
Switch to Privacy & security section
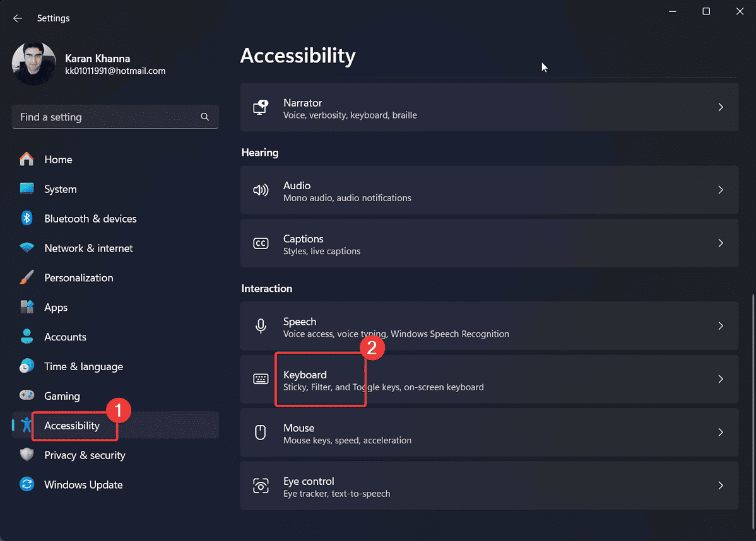84,455
